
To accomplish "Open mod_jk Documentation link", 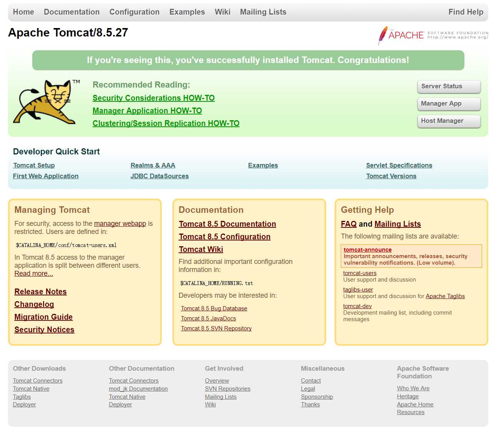I will pos(138,389).
